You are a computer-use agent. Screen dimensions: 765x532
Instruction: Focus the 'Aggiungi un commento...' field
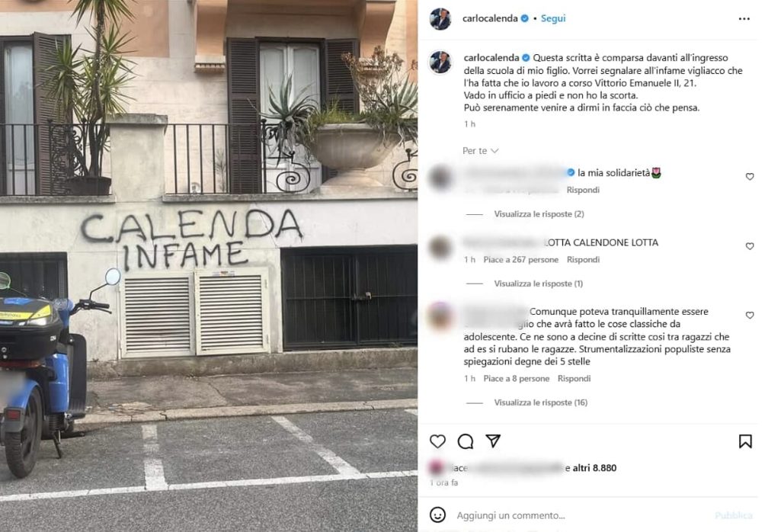[x=581, y=515]
